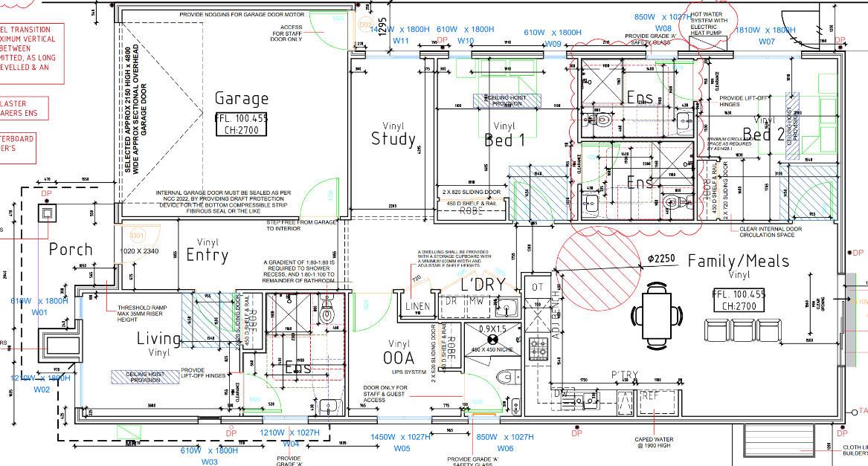Click the garage door motor noggins note
Viewport: 868px width, 466px height.
242,14
